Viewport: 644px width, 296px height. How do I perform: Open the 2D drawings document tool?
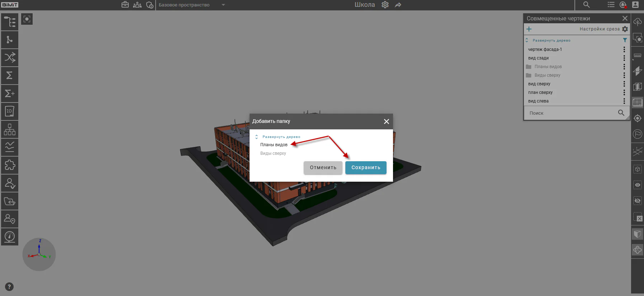tap(10, 111)
